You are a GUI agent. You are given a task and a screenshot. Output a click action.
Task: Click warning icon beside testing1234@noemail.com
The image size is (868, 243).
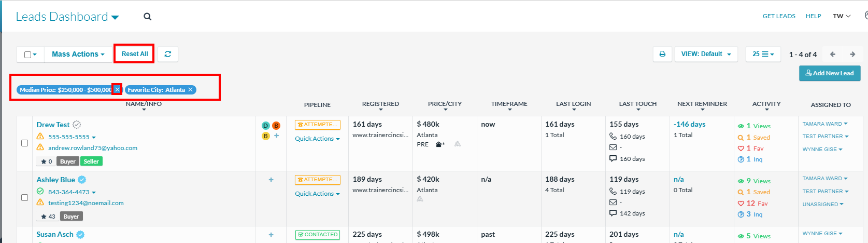tap(40, 203)
